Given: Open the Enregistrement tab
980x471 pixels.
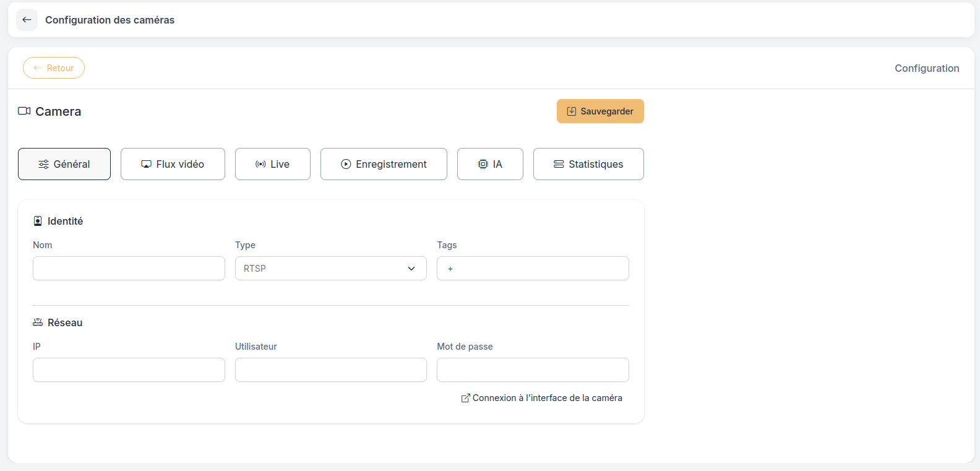Looking at the screenshot, I should [384, 164].
